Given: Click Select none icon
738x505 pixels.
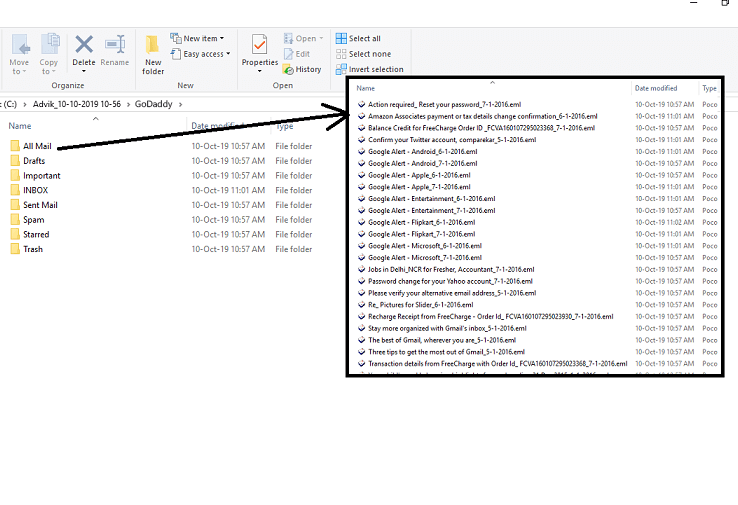Looking at the screenshot, I should (x=341, y=54).
